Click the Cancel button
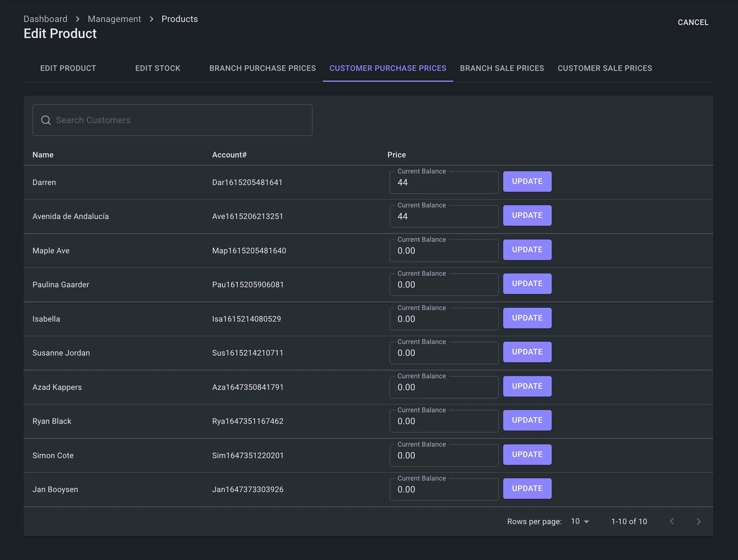 pyautogui.click(x=693, y=22)
